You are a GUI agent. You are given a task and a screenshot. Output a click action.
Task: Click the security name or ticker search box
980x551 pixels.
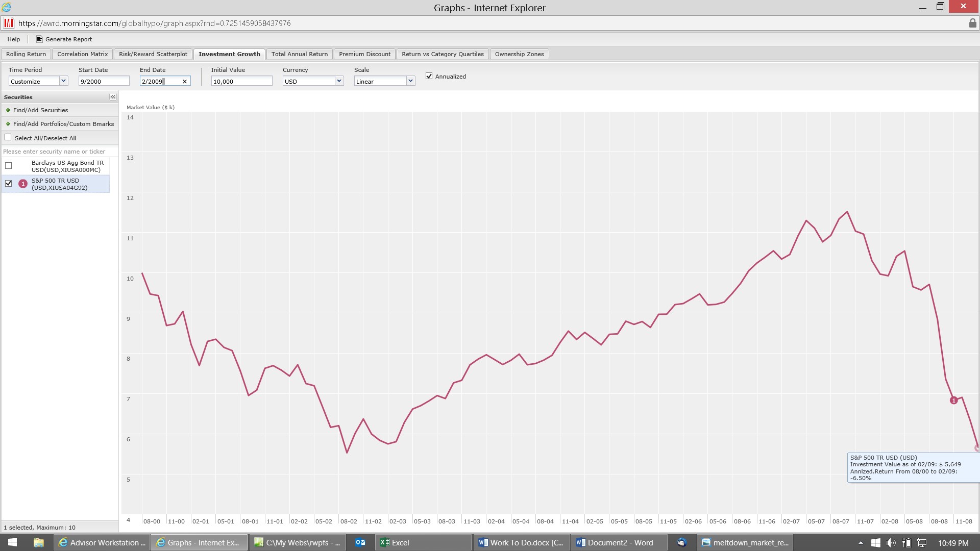(60, 152)
